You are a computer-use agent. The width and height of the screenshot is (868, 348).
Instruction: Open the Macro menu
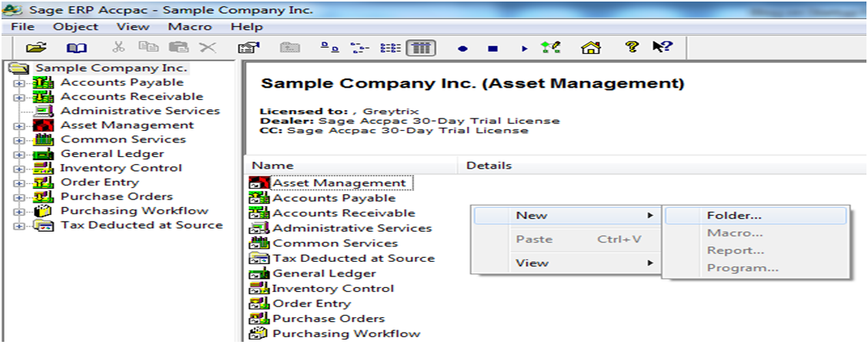(x=190, y=27)
